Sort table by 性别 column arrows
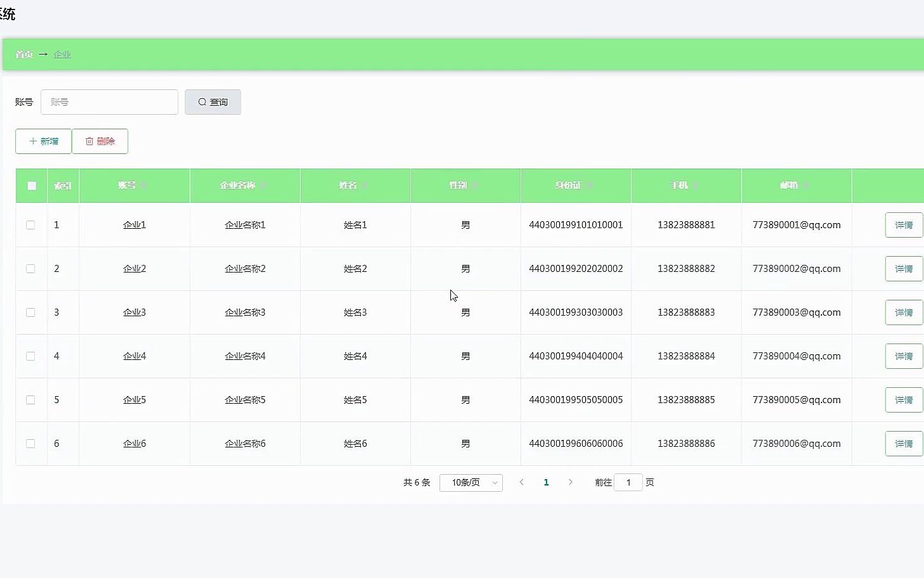924x578 pixels. 474,186
